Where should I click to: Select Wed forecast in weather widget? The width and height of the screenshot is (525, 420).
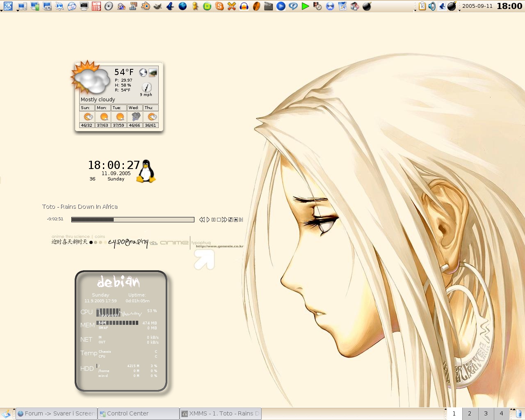[135, 116]
